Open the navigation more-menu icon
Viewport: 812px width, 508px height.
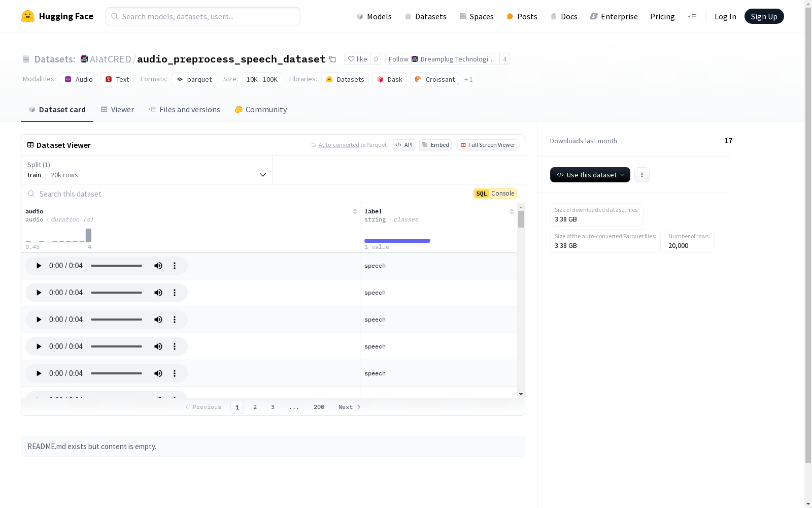[692, 16]
